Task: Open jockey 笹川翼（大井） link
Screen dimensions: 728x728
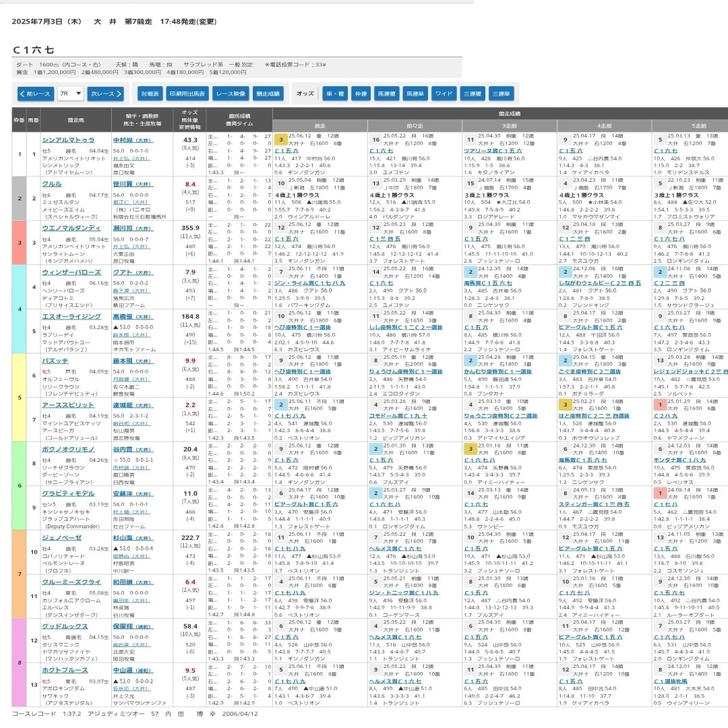Action: coord(133,184)
